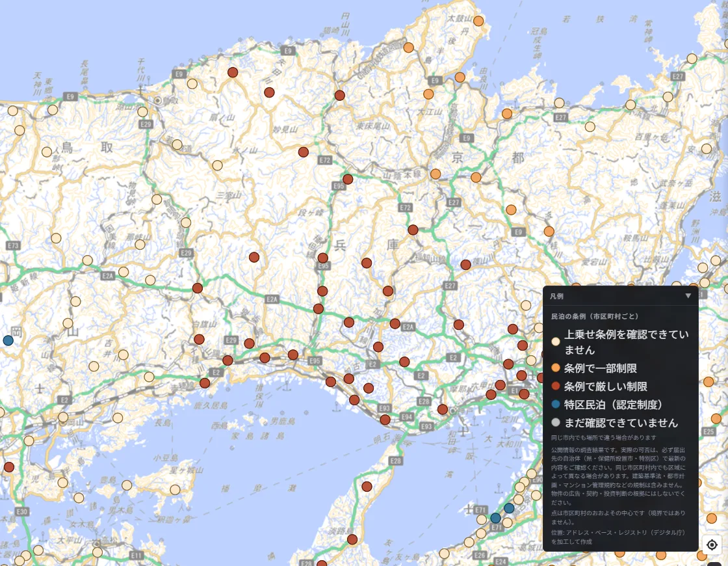Click the 凡例 legend header title

click(556, 296)
